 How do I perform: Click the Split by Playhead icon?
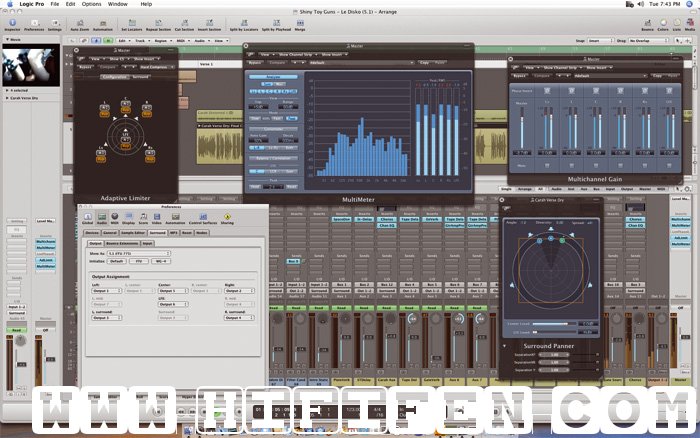276,23
